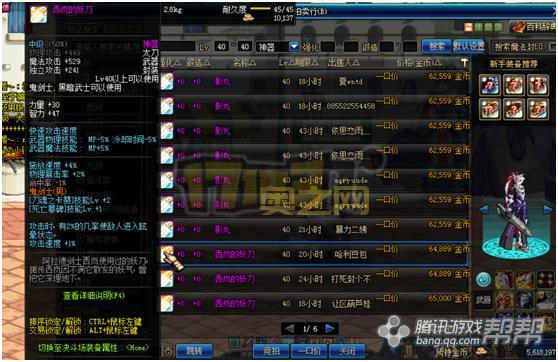Sort by 锻造 column header
Viewport: 558px width, 362px height.
point(198,63)
